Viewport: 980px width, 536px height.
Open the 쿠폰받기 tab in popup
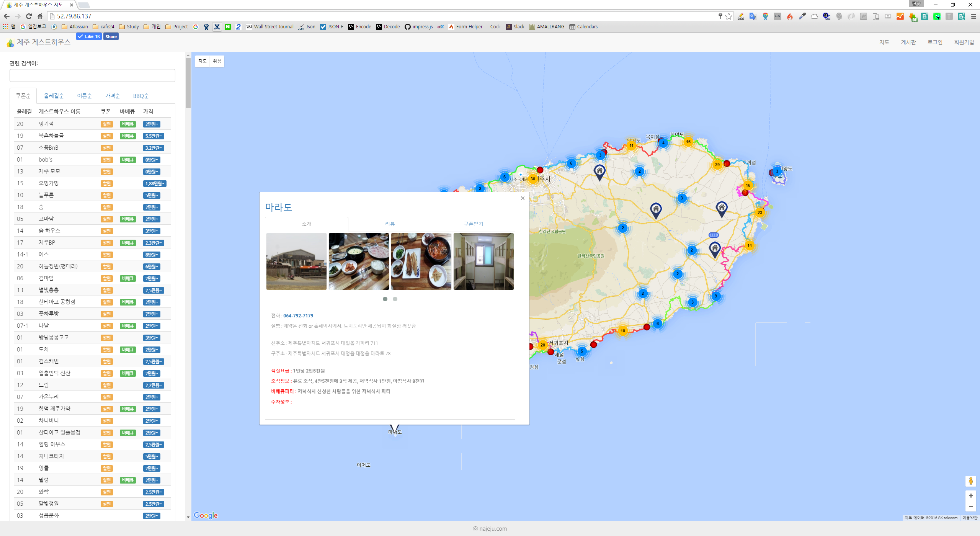[474, 224]
